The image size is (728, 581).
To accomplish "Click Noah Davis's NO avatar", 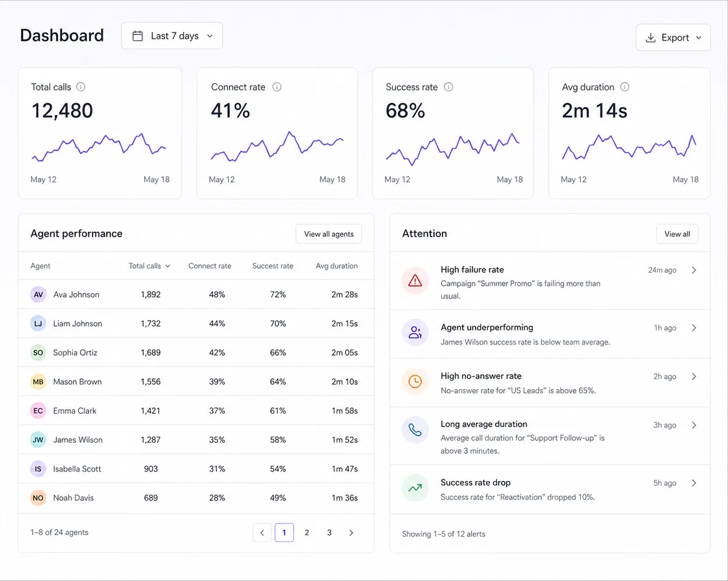I will tap(38, 498).
